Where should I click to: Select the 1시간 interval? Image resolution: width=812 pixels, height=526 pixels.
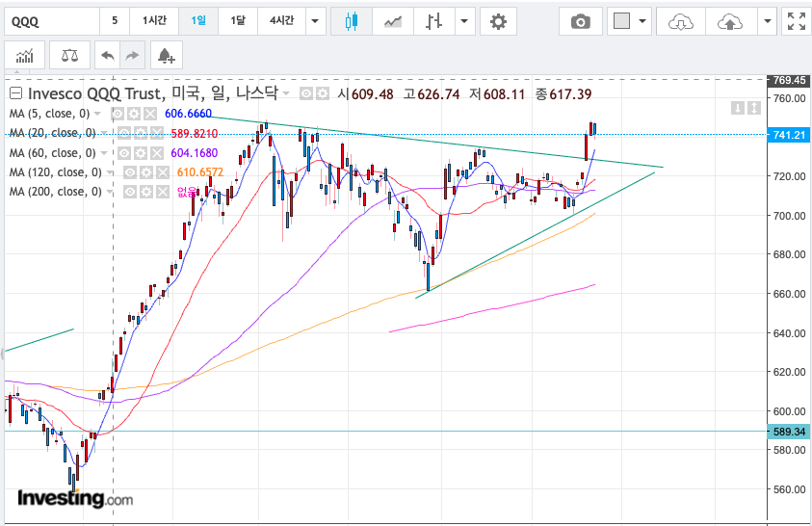(154, 20)
